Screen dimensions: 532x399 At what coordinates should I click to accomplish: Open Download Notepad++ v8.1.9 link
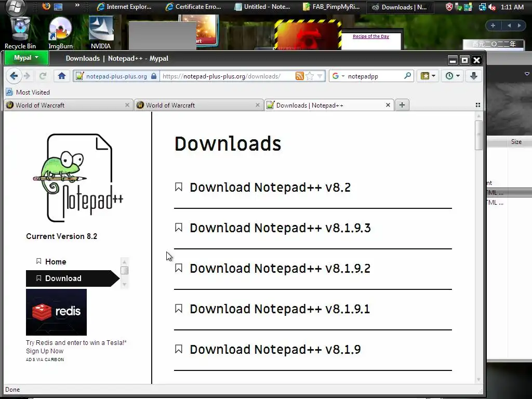pos(275,350)
